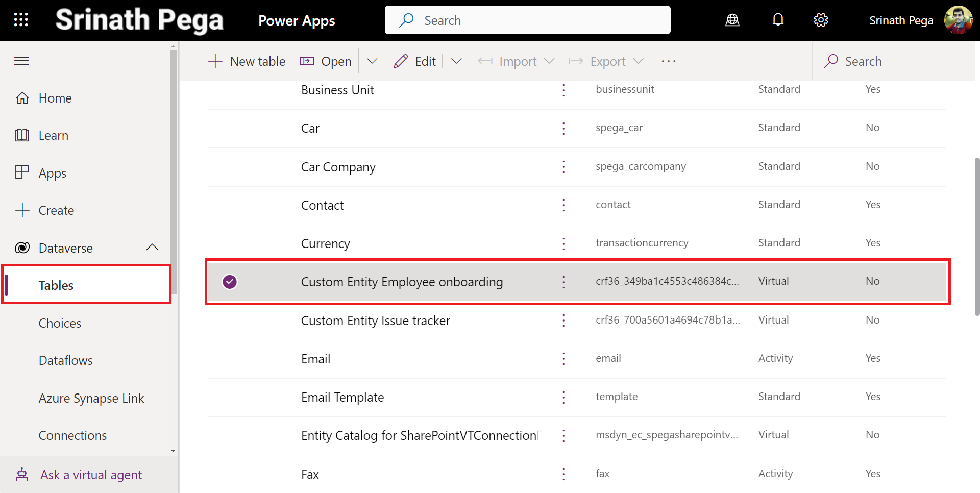Navigate to Dataflows in the sidebar
The height and width of the screenshot is (493, 980).
pyautogui.click(x=65, y=360)
